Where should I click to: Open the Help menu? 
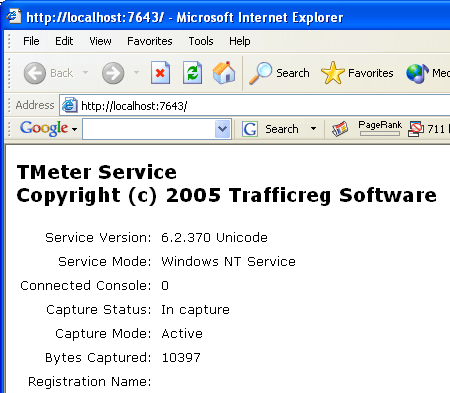pos(240,41)
